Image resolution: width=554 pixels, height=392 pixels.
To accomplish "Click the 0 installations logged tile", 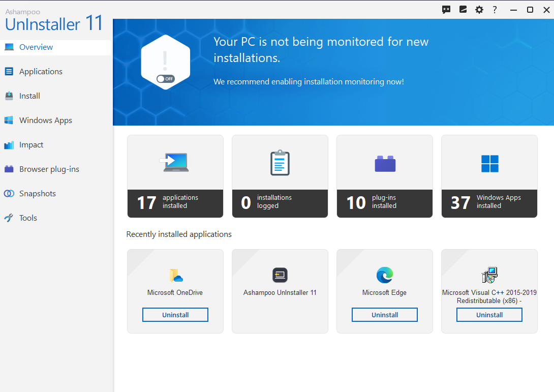I will coord(280,176).
